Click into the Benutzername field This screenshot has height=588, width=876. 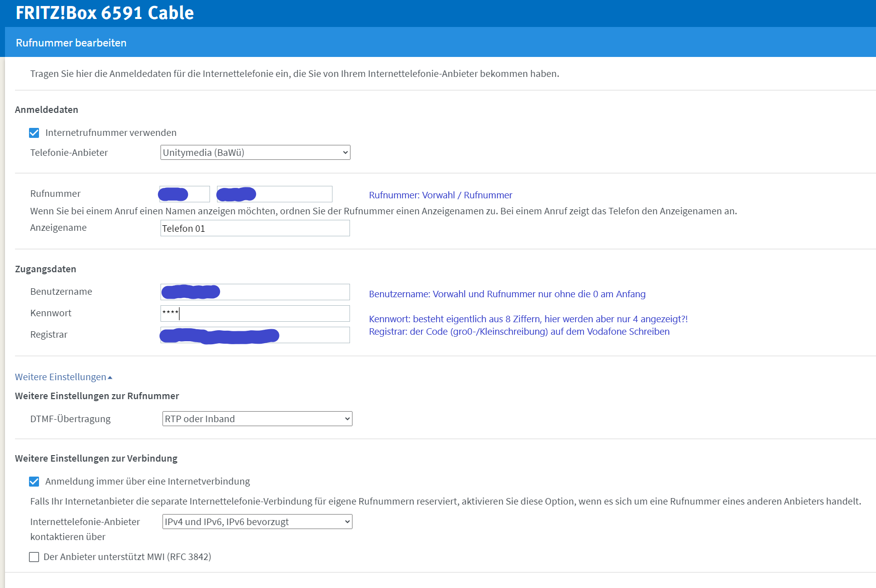coord(255,292)
